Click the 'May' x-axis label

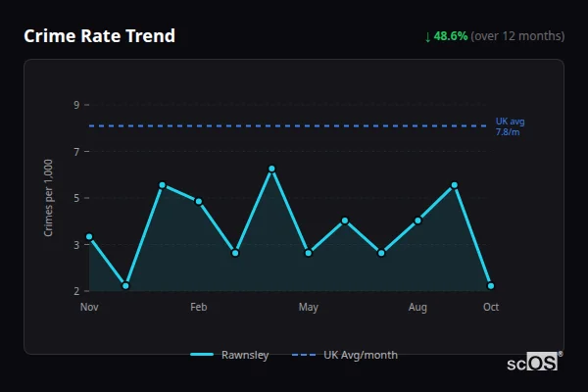click(309, 307)
